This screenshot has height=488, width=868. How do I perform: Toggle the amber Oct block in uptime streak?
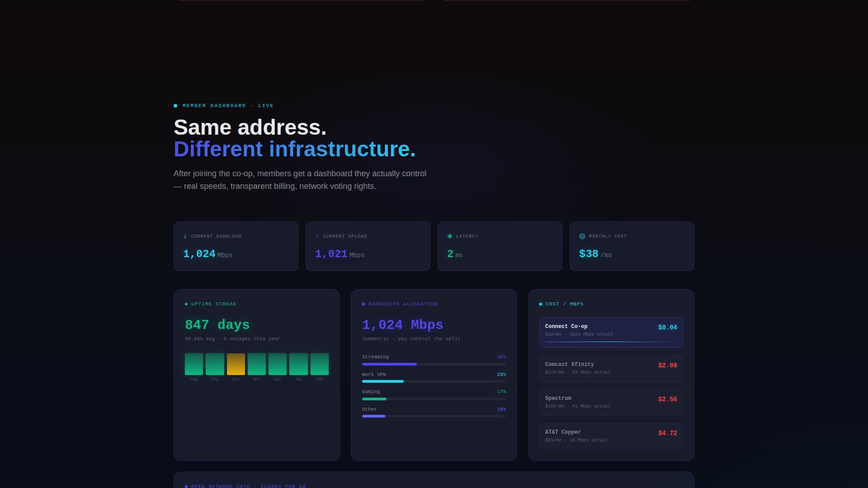click(x=236, y=364)
